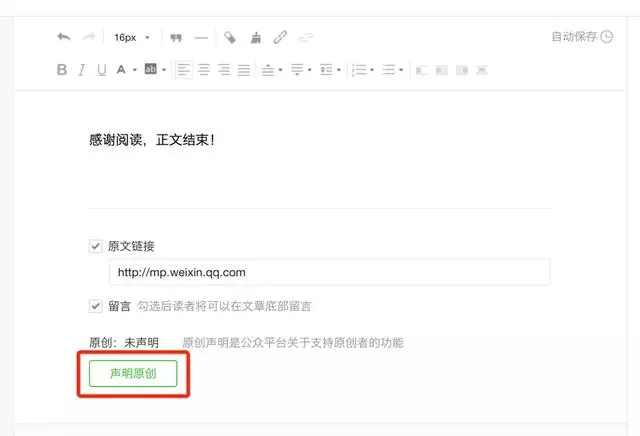Image resolution: width=640 pixels, height=436 pixels.
Task: Insert a hyperlink with the link icon
Action: coord(281,37)
